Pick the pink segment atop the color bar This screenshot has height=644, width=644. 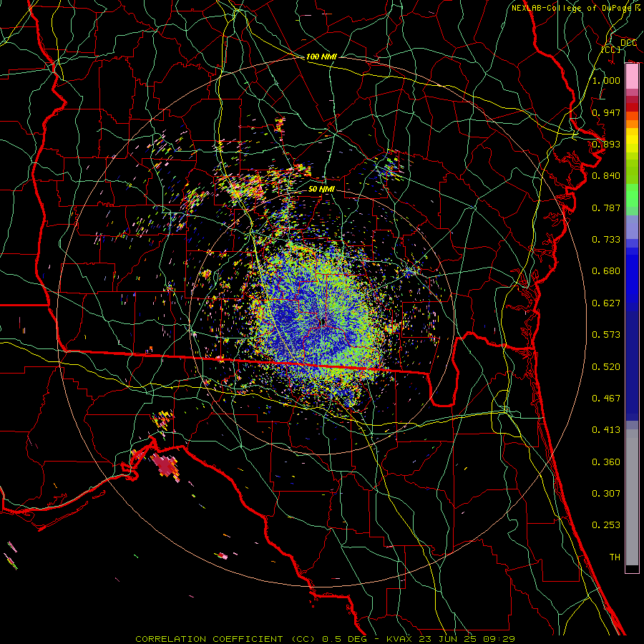(x=632, y=77)
